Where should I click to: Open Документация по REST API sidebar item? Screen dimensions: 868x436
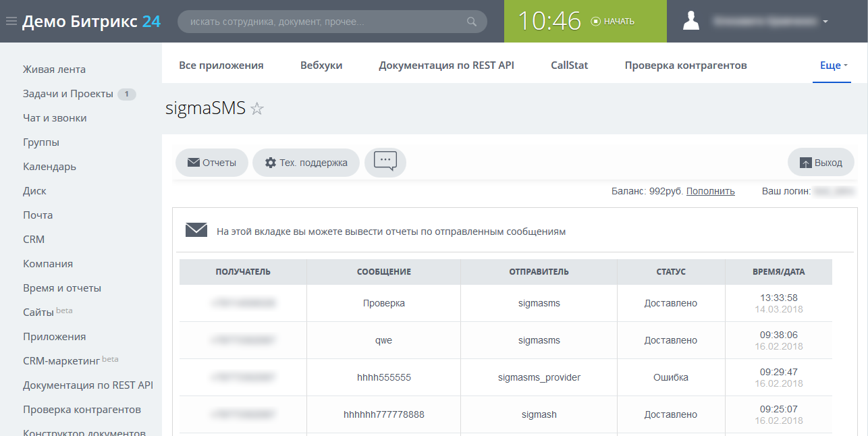tap(88, 385)
